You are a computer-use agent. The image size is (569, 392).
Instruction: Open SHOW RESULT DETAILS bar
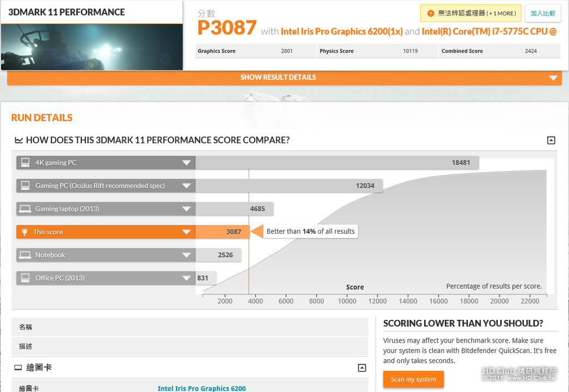tap(284, 78)
